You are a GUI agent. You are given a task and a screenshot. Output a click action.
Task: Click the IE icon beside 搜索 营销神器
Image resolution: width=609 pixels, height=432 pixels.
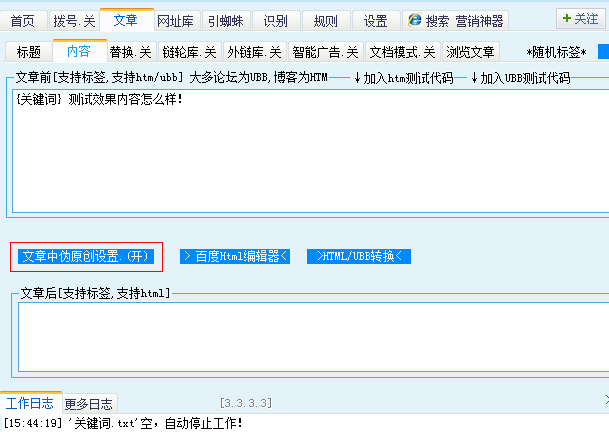(415, 20)
